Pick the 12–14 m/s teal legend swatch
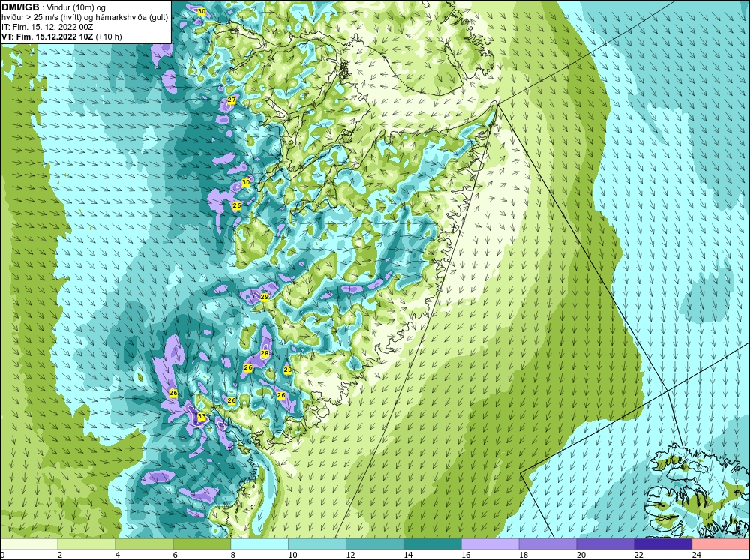 pos(375,544)
